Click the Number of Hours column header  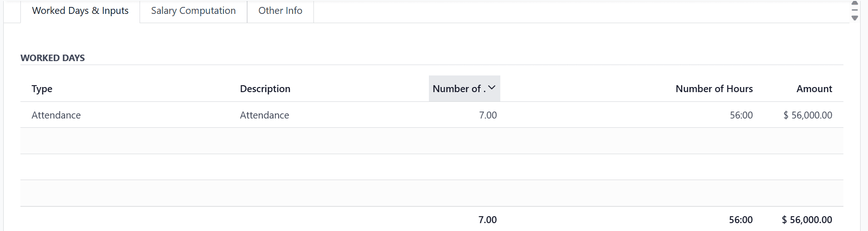tap(714, 89)
